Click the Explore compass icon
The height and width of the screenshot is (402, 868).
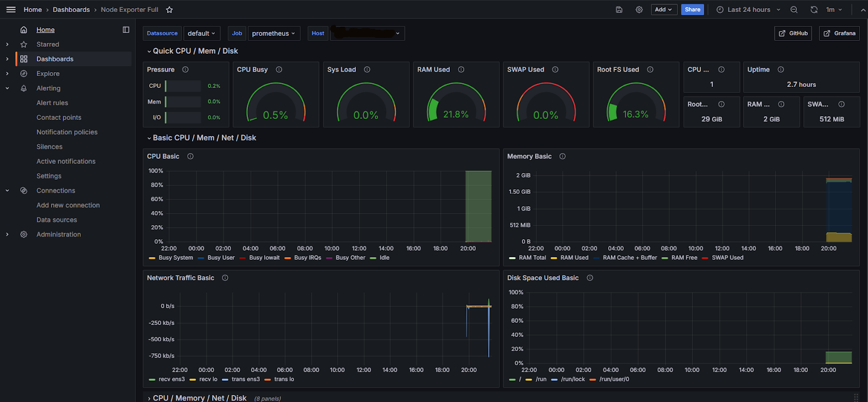click(24, 74)
